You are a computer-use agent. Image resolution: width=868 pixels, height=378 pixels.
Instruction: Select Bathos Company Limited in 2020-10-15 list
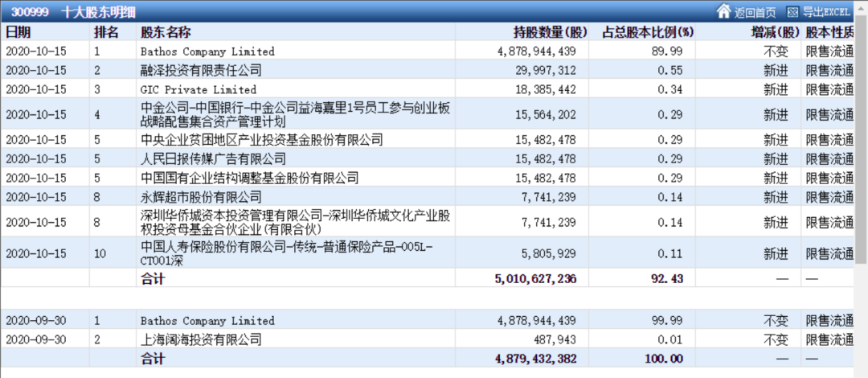[x=207, y=51]
